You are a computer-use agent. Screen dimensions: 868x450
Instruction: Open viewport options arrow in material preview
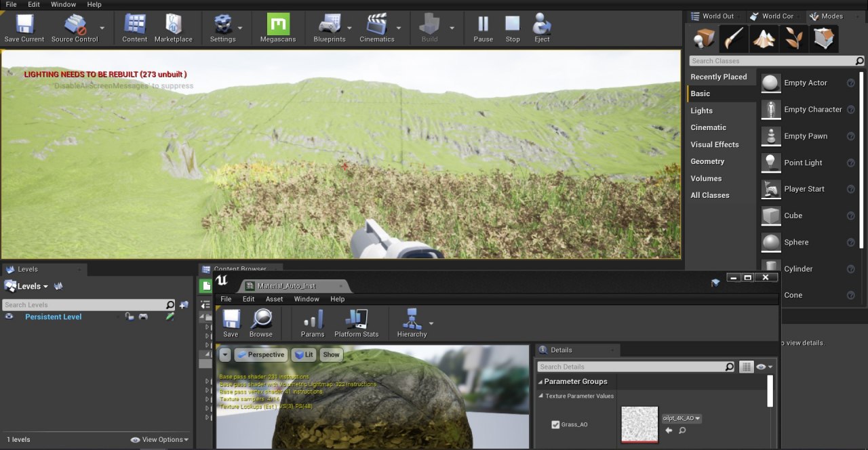pos(225,354)
